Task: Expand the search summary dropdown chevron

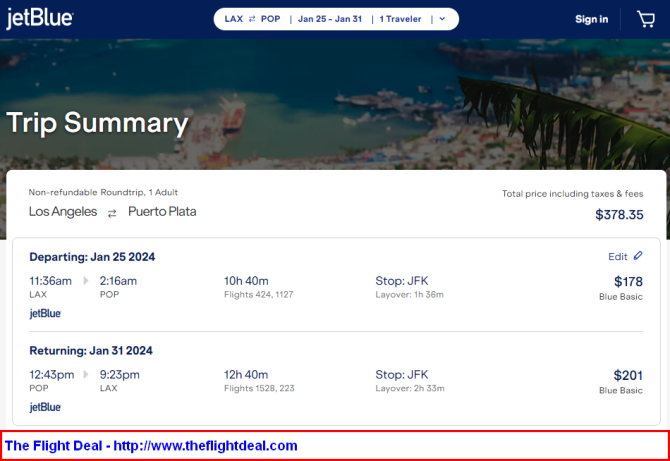Action: pyautogui.click(x=442, y=19)
